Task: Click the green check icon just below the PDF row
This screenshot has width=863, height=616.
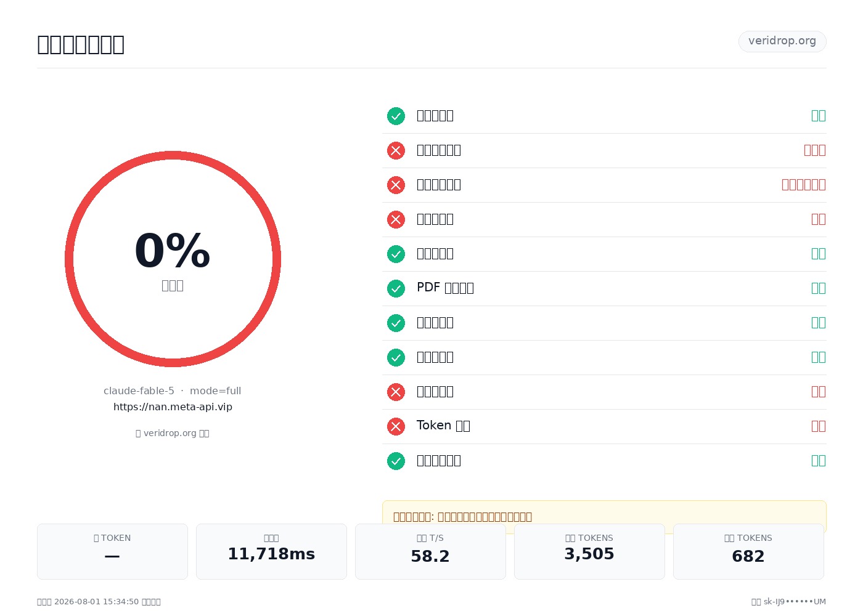Action: 396,323
